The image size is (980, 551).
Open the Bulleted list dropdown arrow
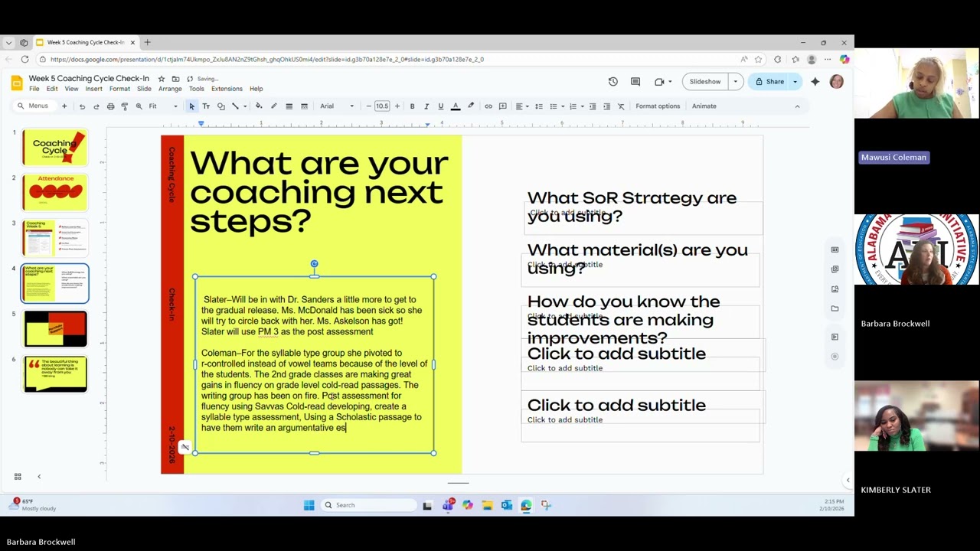coord(562,106)
